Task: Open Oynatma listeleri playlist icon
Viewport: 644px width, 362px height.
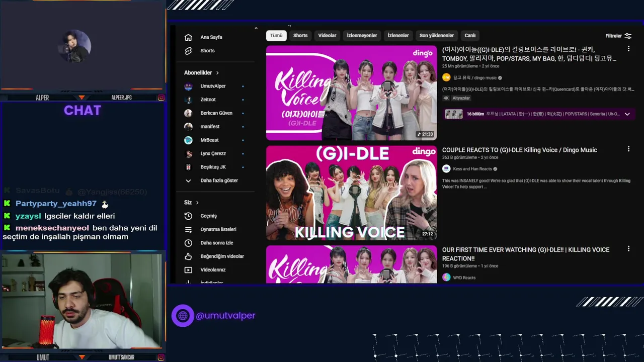Action: [188, 229]
